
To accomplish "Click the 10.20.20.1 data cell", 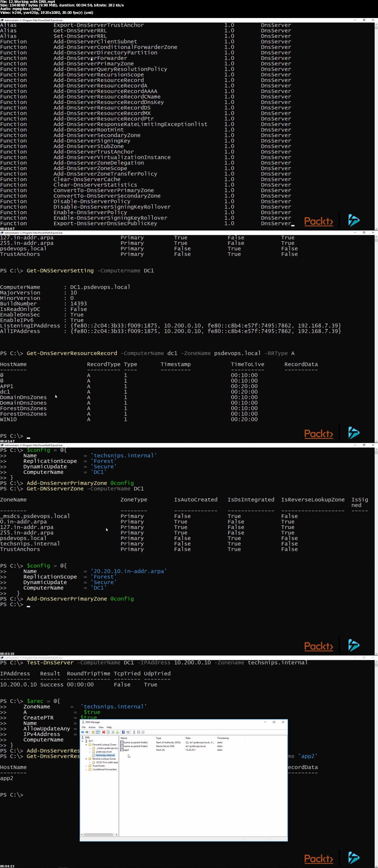I will (190, 750).
